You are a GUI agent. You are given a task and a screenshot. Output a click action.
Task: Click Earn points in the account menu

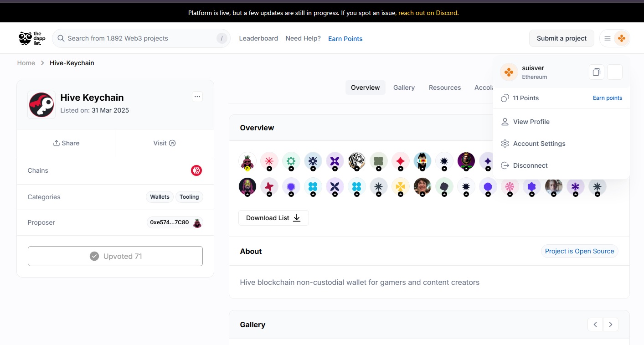608,98
